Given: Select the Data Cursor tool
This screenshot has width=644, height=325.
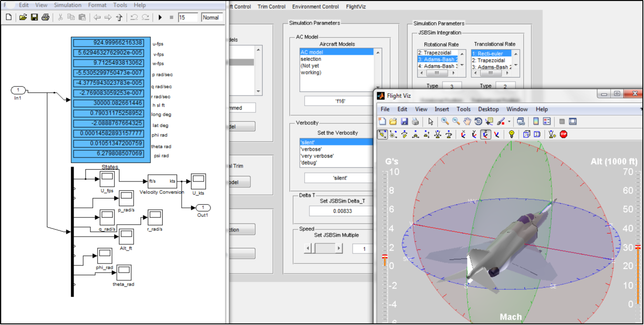Looking at the screenshot, I should [489, 121].
